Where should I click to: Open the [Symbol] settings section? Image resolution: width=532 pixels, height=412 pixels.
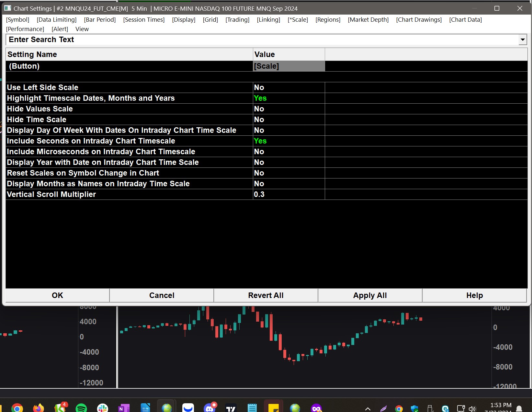tap(17, 20)
